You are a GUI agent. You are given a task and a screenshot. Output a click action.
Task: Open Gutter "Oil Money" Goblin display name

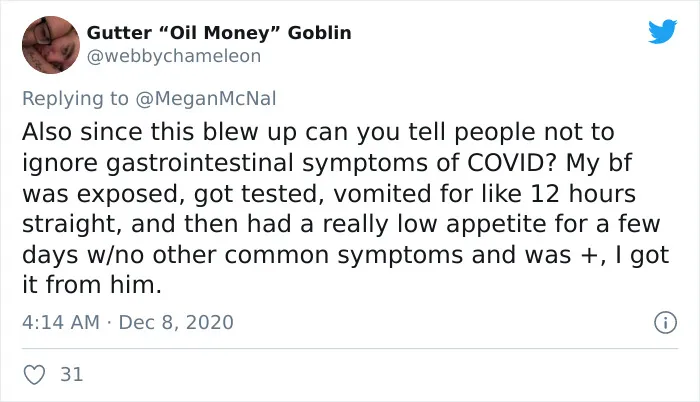click(219, 33)
